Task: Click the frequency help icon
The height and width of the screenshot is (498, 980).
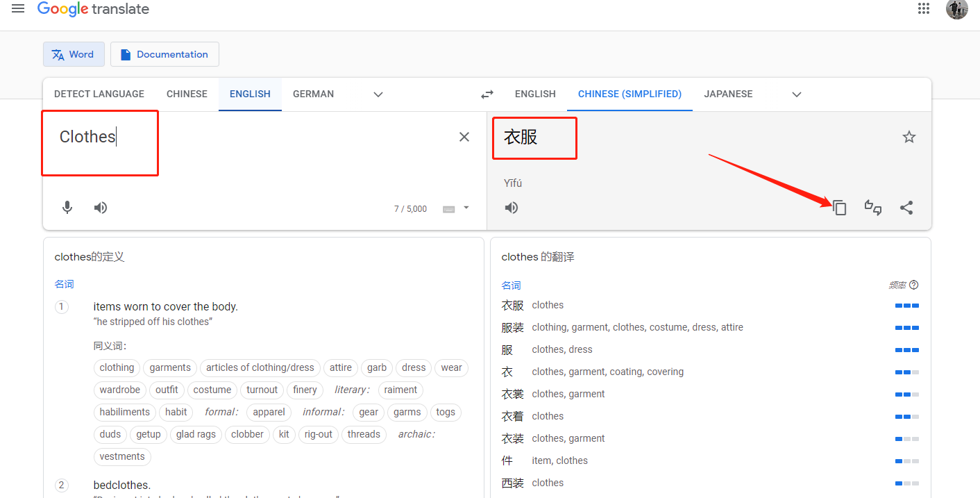Action: click(914, 285)
